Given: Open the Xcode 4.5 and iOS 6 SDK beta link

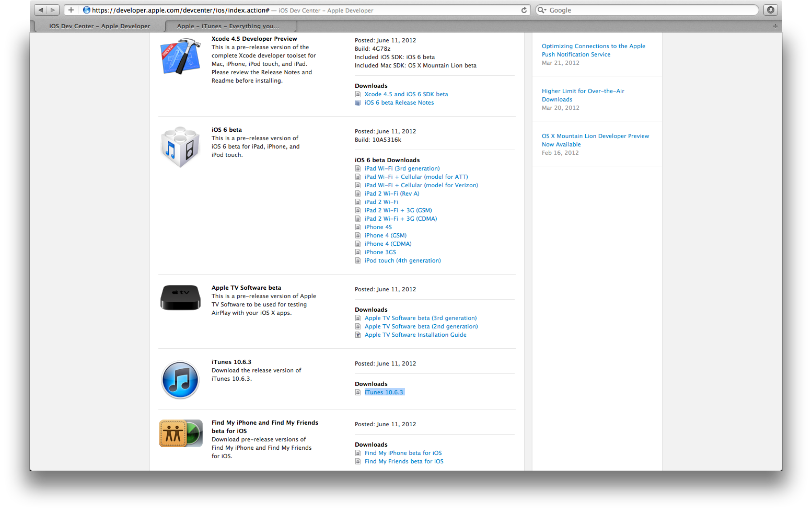Looking at the screenshot, I should tap(406, 94).
